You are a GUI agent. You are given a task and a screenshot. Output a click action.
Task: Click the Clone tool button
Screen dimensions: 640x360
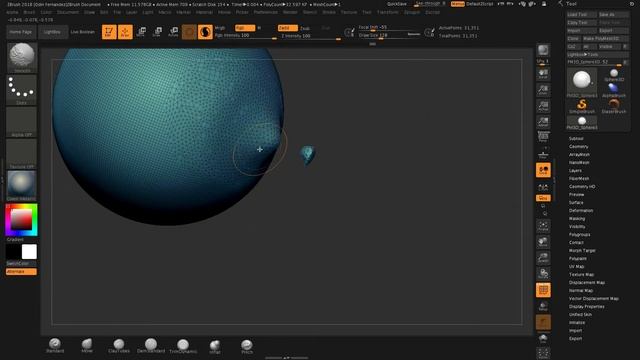(x=573, y=38)
